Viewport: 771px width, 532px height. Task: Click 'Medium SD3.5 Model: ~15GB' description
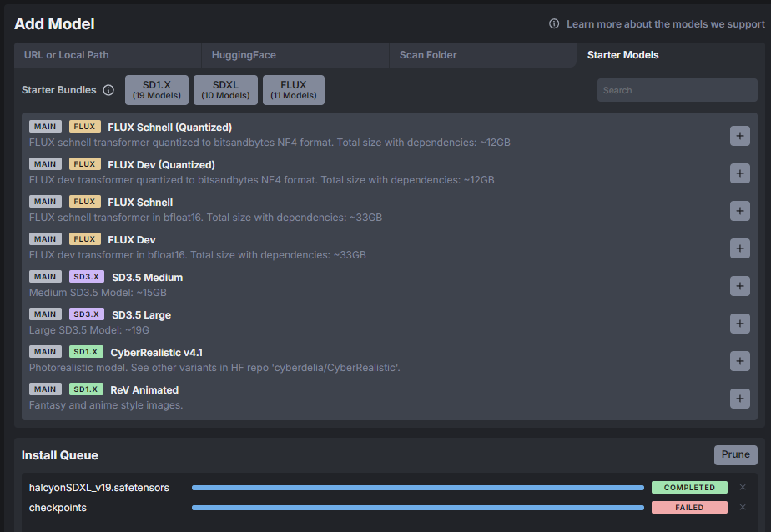point(98,293)
